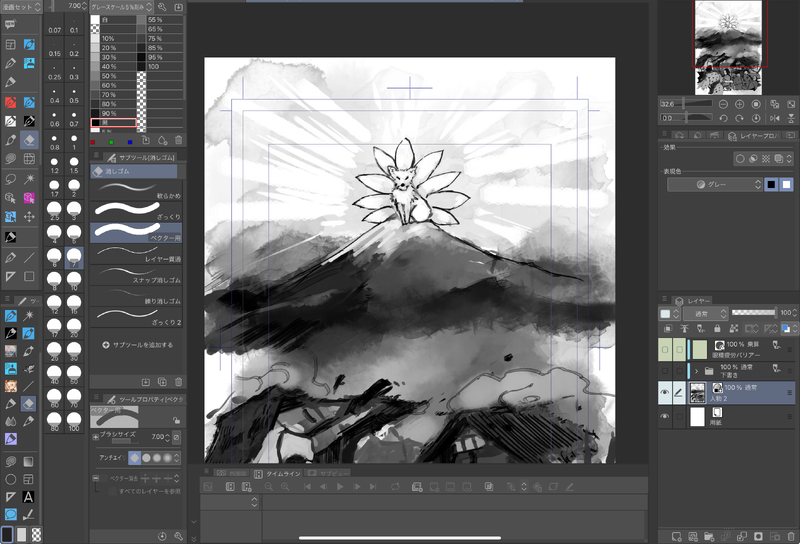Open the タイムライン tab
Screen dimensions: 800x544
pos(278,474)
